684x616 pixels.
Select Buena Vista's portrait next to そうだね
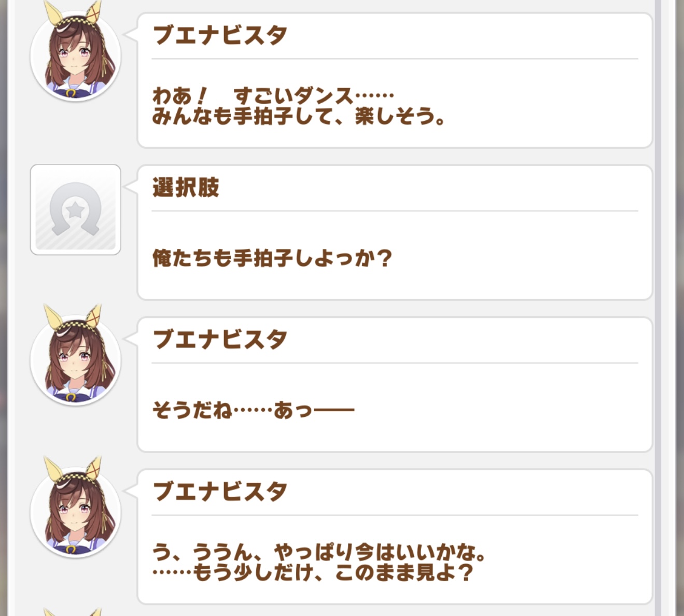point(76,359)
